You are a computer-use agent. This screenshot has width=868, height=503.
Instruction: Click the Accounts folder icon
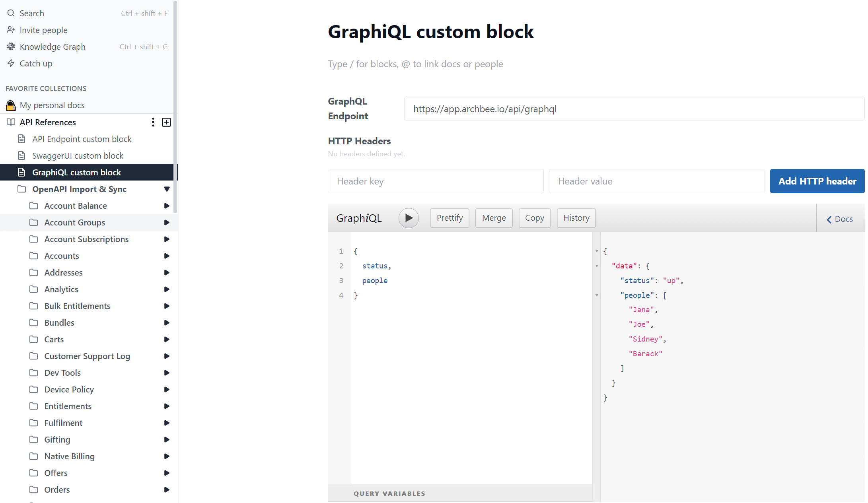click(34, 256)
